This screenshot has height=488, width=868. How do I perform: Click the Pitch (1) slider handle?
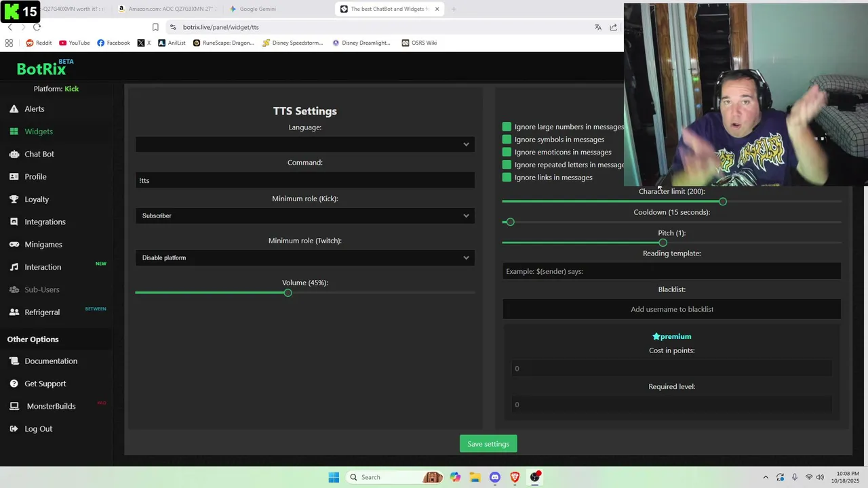pyautogui.click(x=663, y=243)
